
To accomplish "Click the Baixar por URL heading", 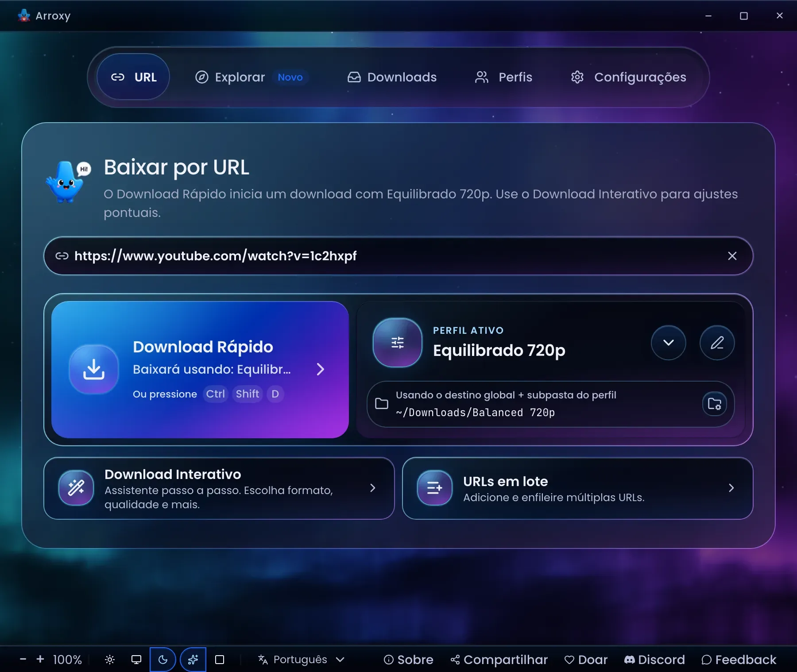I will click(177, 167).
